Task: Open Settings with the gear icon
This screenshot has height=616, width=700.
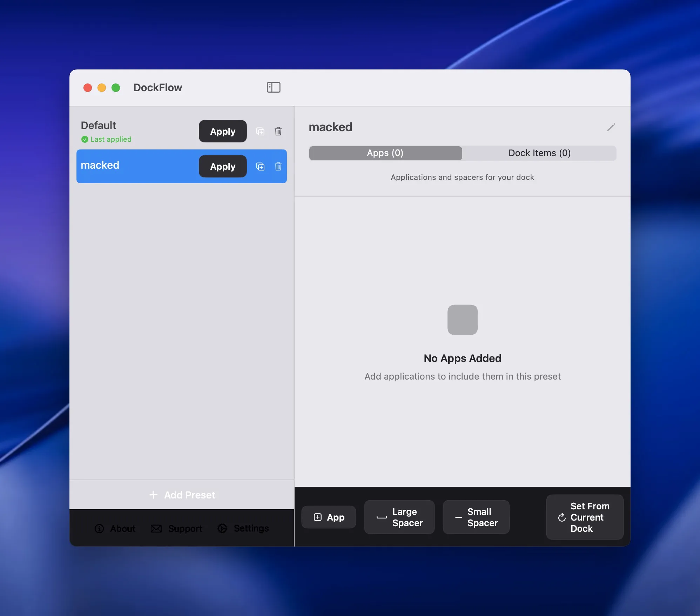Action: (222, 528)
